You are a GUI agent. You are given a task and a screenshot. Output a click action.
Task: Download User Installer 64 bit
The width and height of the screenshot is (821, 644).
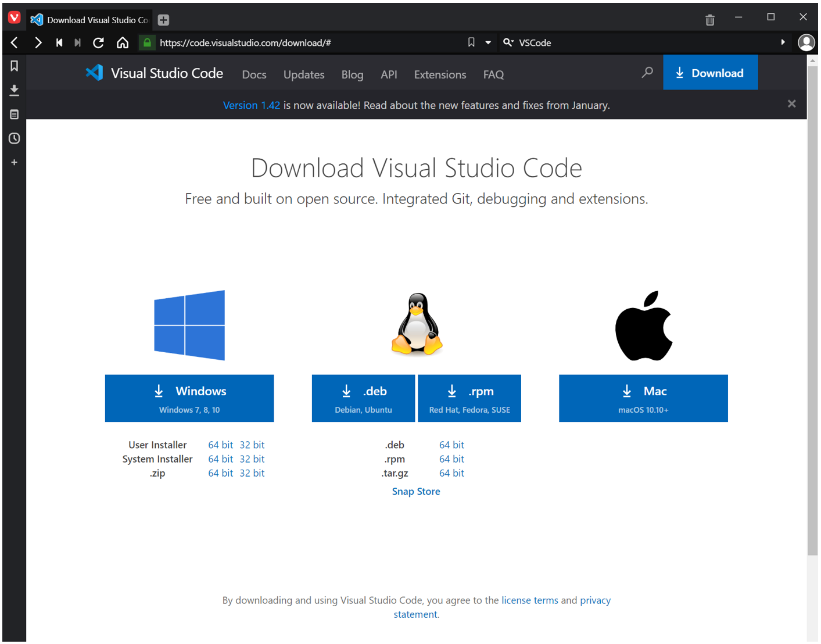(x=221, y=445)
